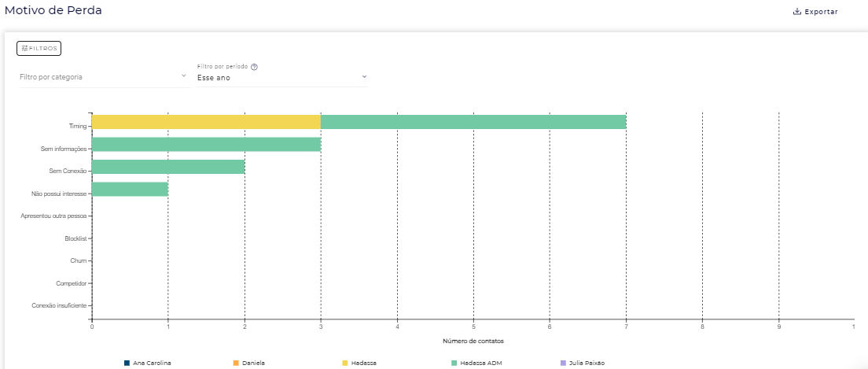Click the Número de contatos axis title
Image resolution: width=868 pixels, height=369 pixels.
(473, 341)
